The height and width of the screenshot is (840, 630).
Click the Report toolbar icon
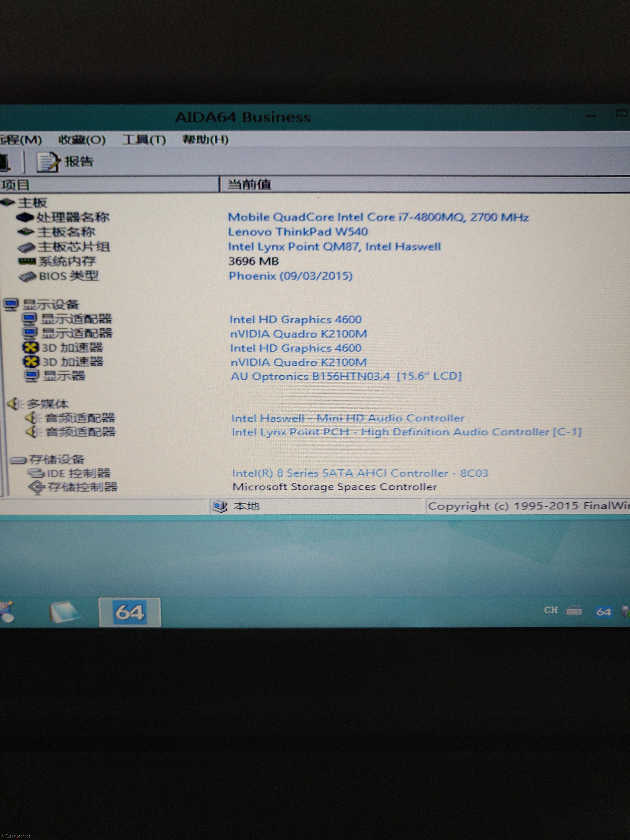click(x=48, y=162)
